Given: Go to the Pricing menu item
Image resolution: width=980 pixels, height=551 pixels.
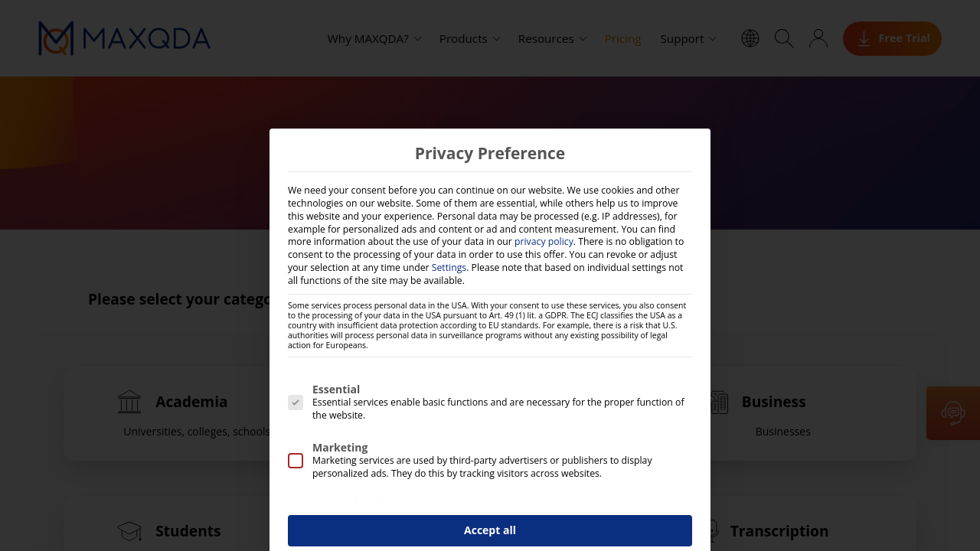Looking at the screenshot, I should [x=622, y=39].
